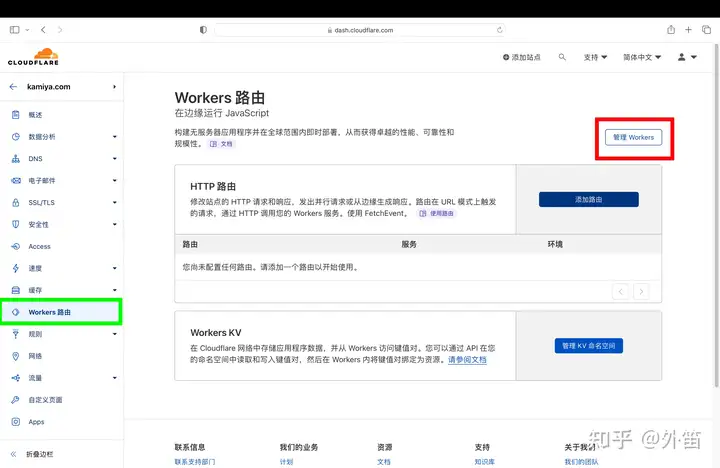Open the 知识库 footer link
This screenshot has height=468, width=720.
click(484, 462)
